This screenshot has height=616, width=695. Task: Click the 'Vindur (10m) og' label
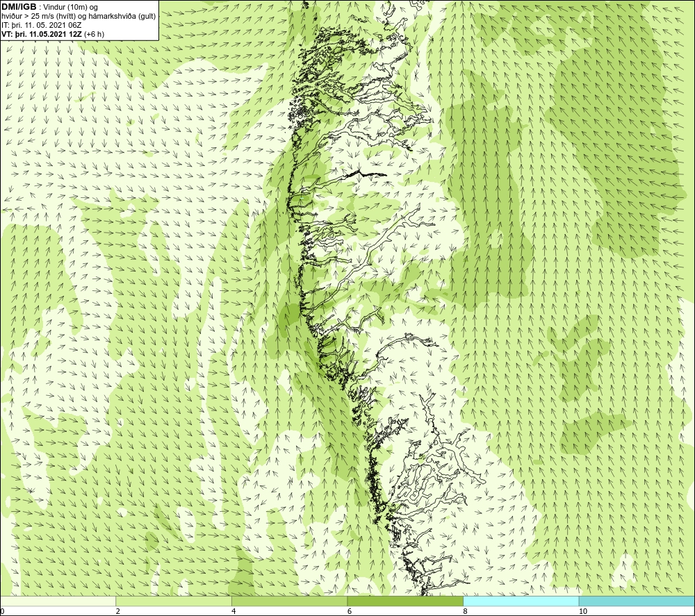(x=72, y=8)
